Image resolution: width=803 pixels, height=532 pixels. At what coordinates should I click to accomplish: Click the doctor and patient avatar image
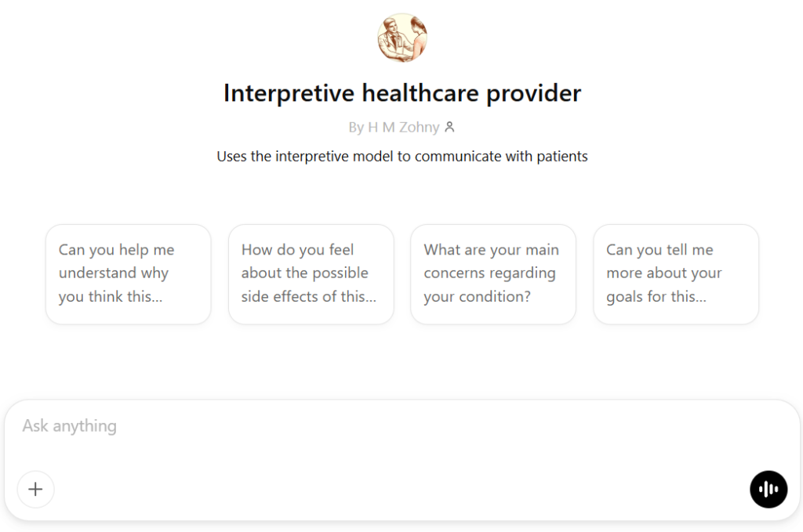[x=402, y=38]
